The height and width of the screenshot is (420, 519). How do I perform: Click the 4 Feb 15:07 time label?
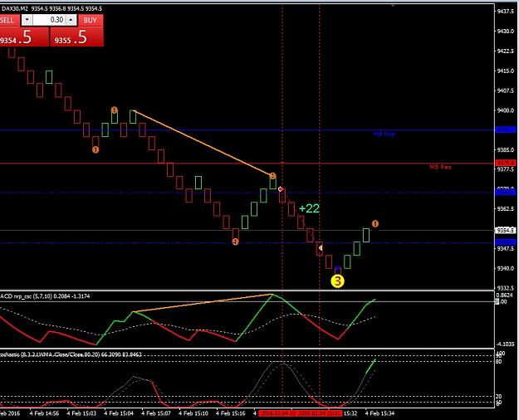[x=156, y=413]
